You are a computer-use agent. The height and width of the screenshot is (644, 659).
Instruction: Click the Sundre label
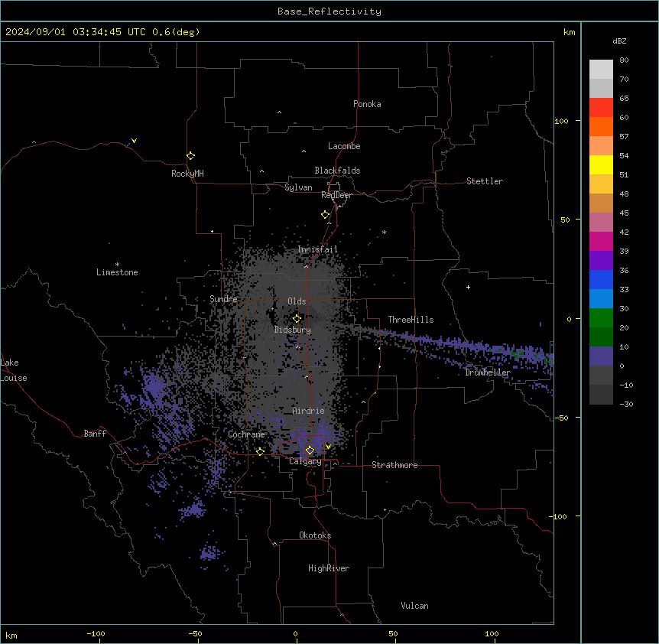[223, 299]
